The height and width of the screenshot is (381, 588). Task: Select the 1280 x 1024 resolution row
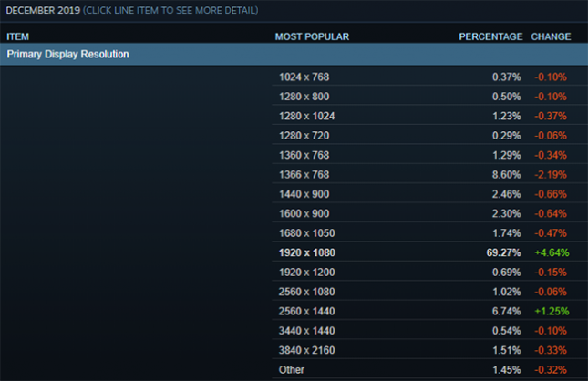[x=429, y=116]
